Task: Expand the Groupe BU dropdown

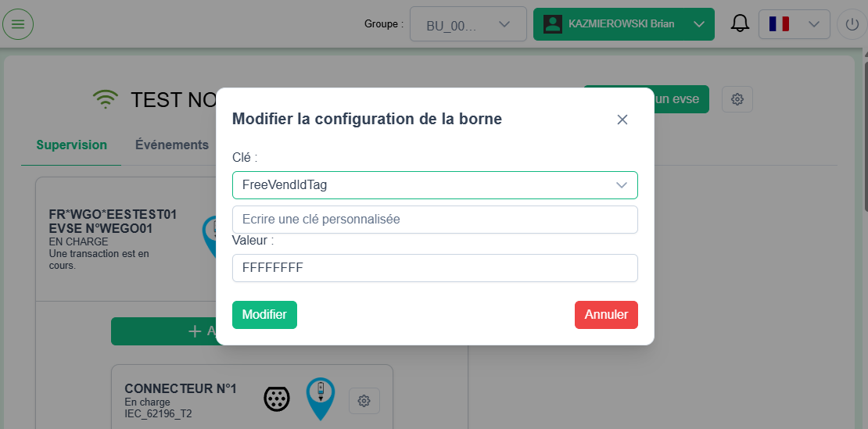Action: (x=468, y=24)
